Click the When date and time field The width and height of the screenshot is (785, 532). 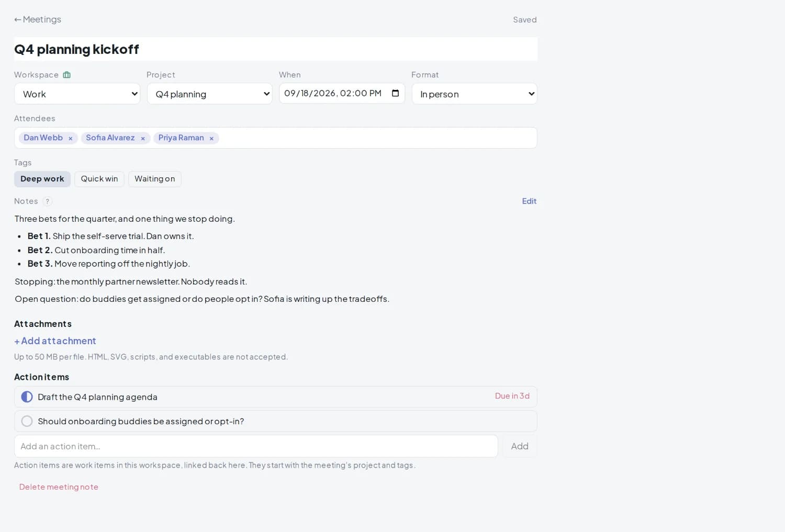click(x=342, y=93)
